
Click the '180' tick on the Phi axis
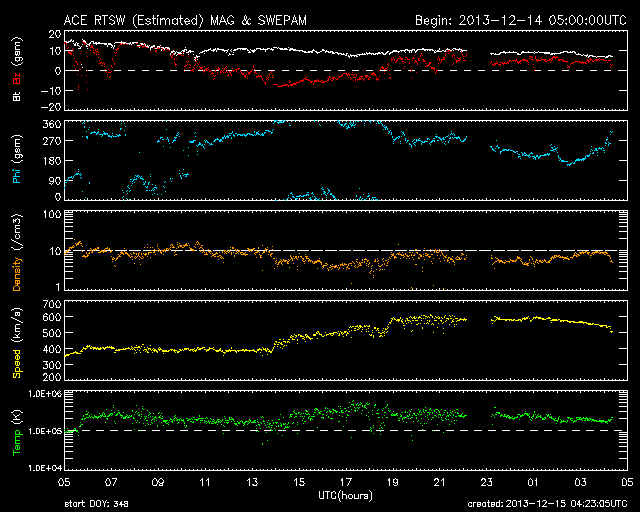[52, 161]
